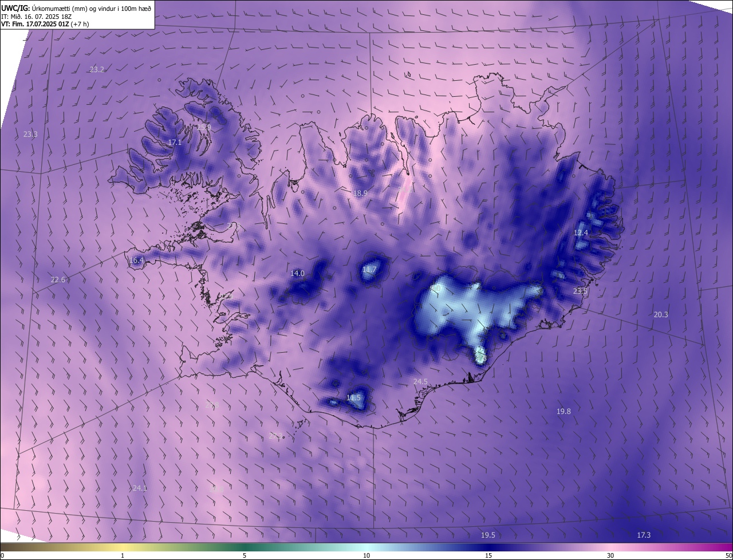Viewport: 733px width, 560px height.
Task: Click the 5 tick on the color scale
Action: click(x=245, y=555)
